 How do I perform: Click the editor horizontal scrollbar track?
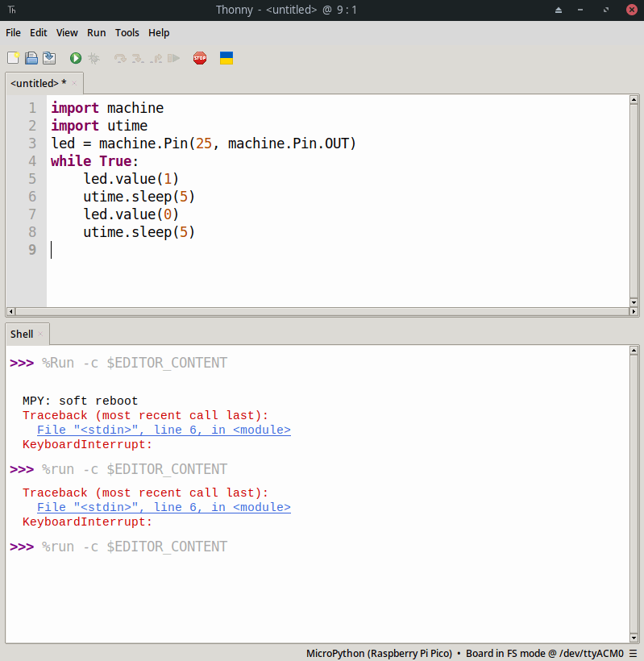pos(322,311)
